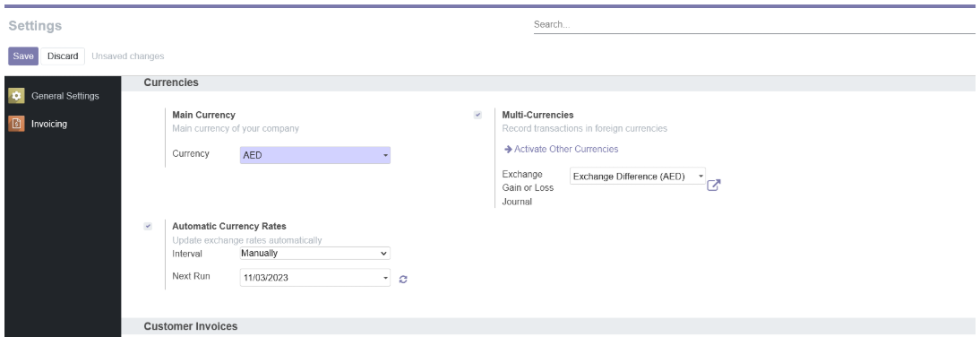Open the Exchange Difference journal external link icon
The height and width of the screenshot is (337, 980).
[x=714, y=185]
